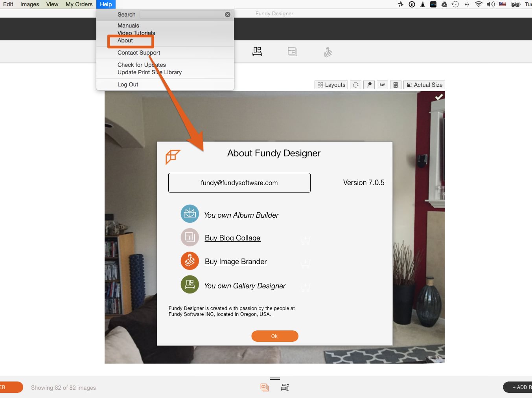Click the orange Image Brander icon in dialog
This screenshot has height=398, width=532.
coord(190,261)
